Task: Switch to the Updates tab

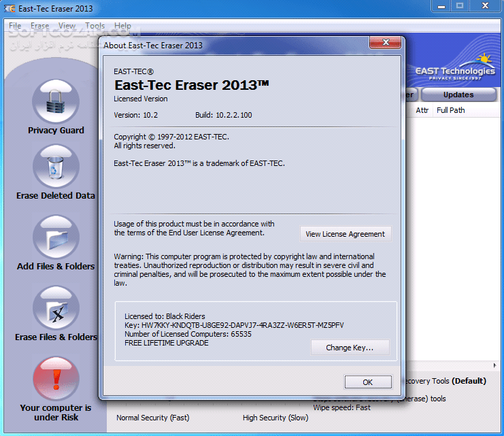Action: coord(458,95)
